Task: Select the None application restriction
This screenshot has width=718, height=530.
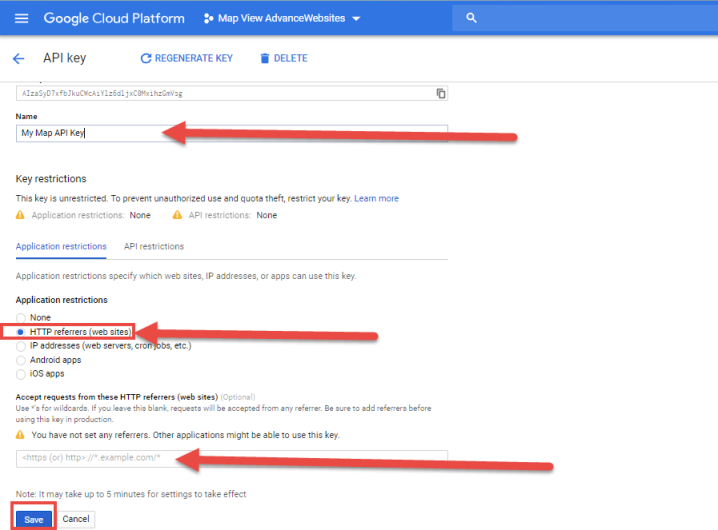Action: [x=22, y=318]
